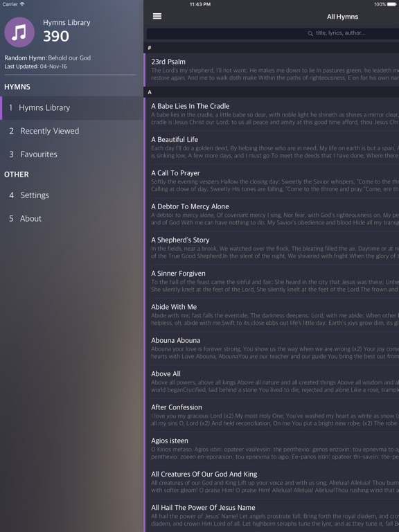Tap random hymn Behold our God
The image size is (399, 532).
[69, 58]
